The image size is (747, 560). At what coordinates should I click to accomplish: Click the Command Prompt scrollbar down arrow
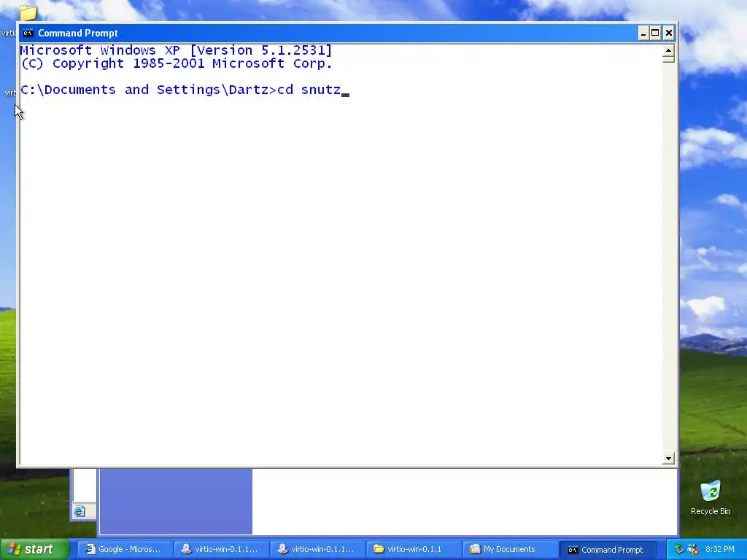click(668, 458)
